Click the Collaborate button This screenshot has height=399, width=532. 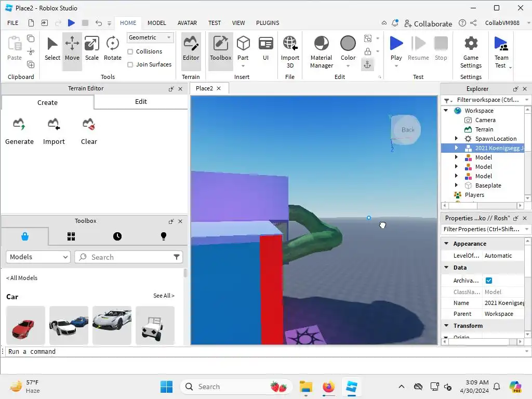428,23
